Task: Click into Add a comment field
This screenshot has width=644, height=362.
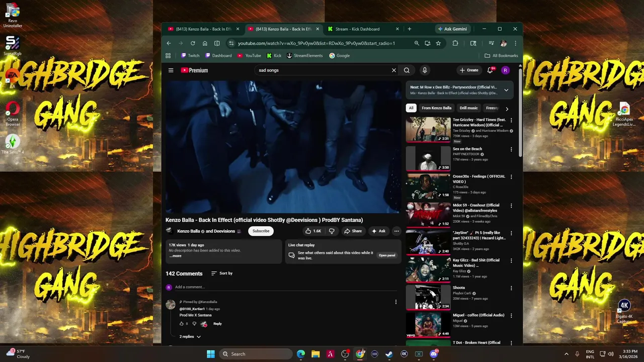Action: coord(285,287)
